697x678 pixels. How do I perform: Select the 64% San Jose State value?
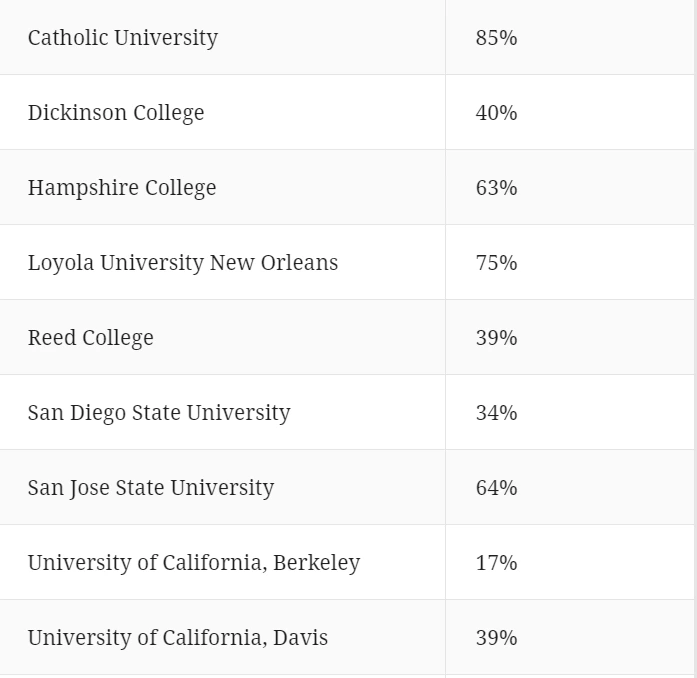496,488
